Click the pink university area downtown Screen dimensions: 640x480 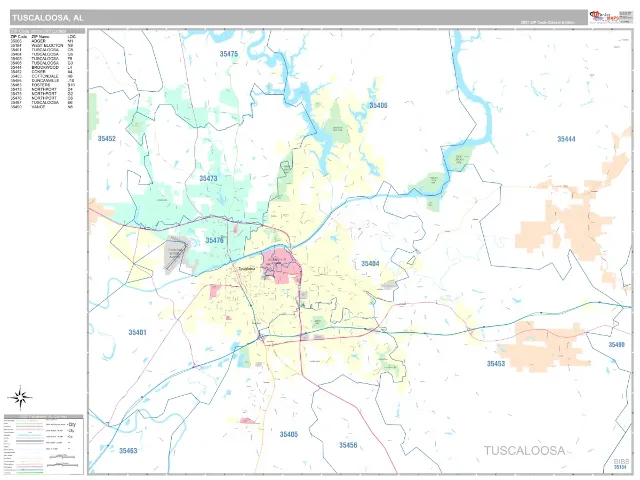[282, 266]
